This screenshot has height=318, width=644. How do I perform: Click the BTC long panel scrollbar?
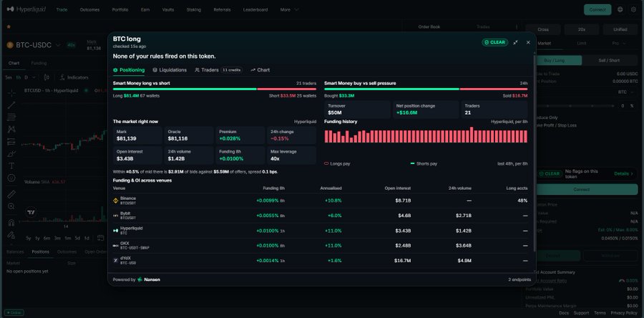pos(535,154)
